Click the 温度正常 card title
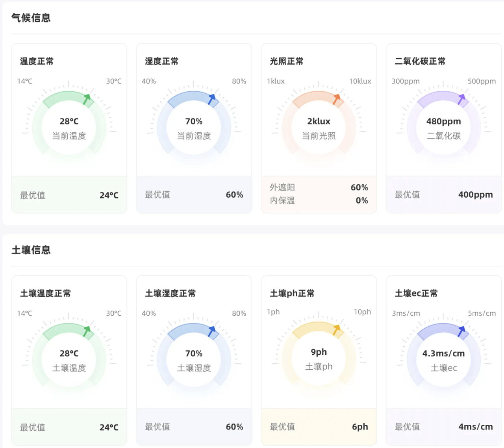Screen dimensions: 504x448 37,61
